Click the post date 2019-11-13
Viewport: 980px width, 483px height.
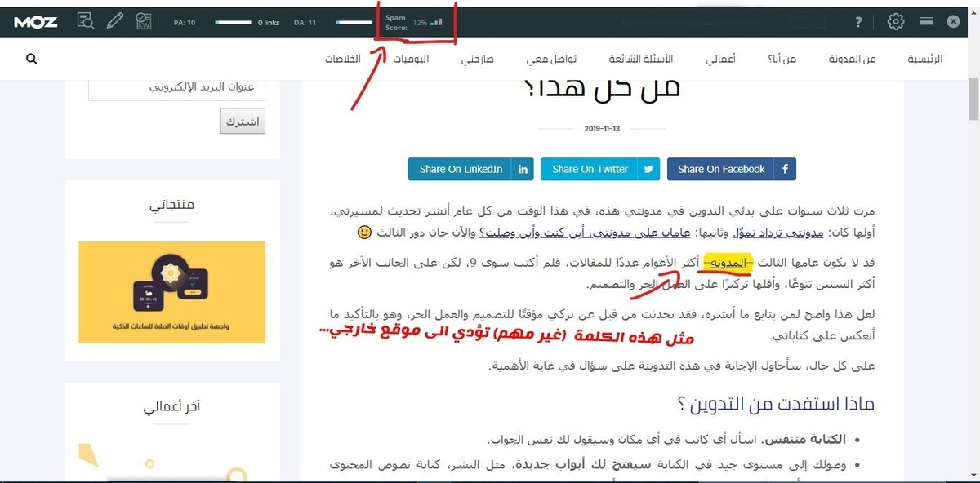click(x=603, y=129)
